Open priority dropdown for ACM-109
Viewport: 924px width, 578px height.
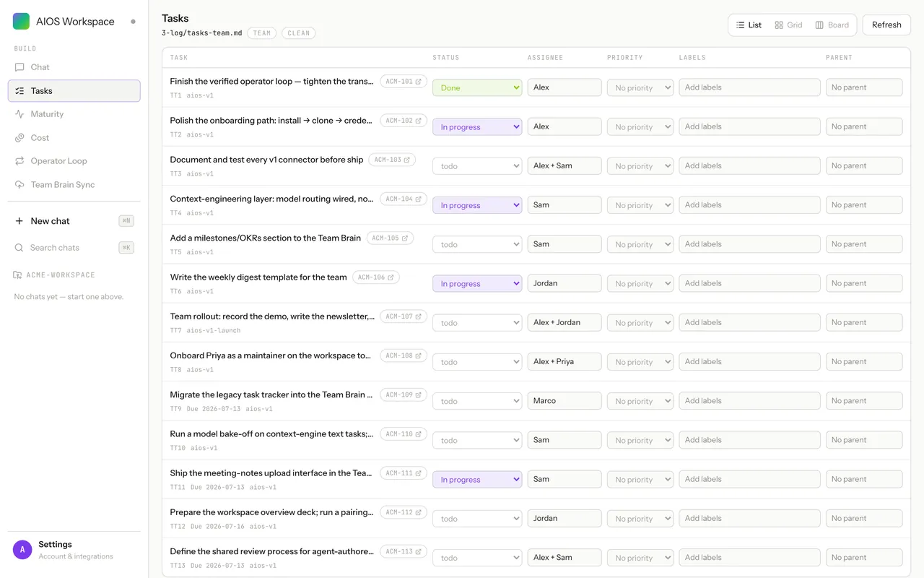pyautogui.click(x=640, y=401)
